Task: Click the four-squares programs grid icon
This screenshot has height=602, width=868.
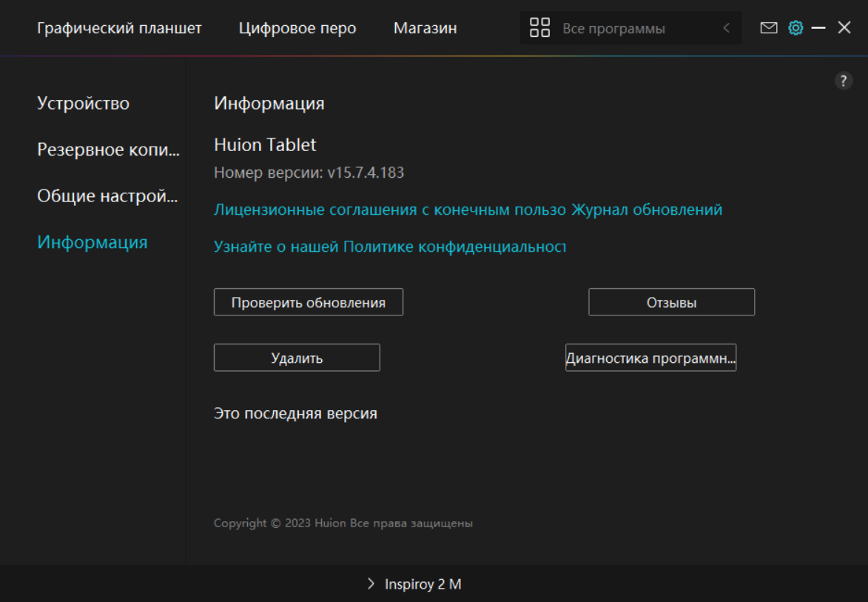Action: point(540,28)
